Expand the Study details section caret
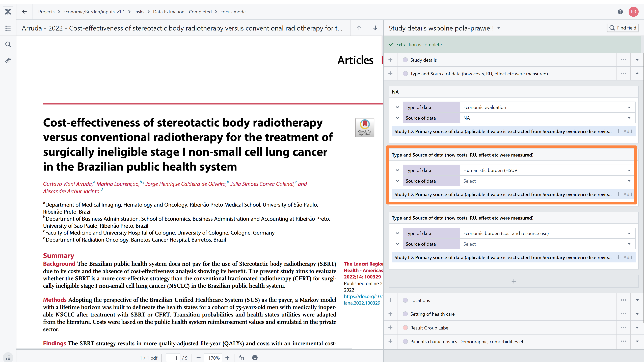 pos(637,60)
